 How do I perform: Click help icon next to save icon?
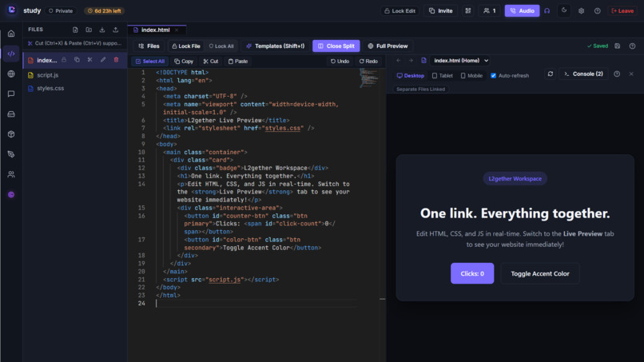click(x=632, y=46)
